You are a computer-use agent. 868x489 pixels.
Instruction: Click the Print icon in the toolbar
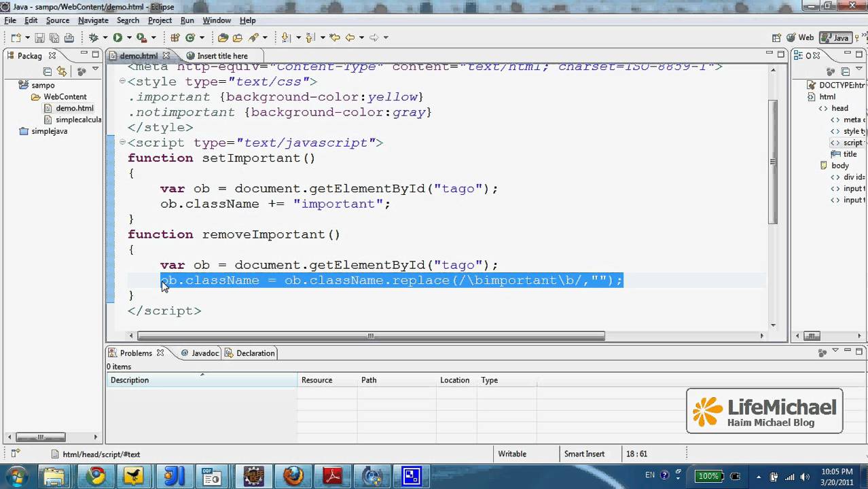pyautogui.click(x=69, y=38)
